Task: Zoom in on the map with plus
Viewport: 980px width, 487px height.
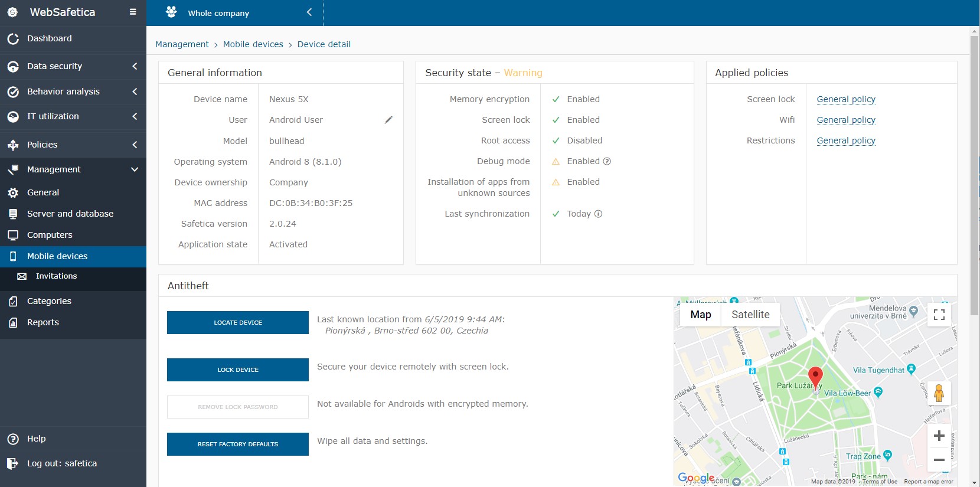Action: [939, 436]
